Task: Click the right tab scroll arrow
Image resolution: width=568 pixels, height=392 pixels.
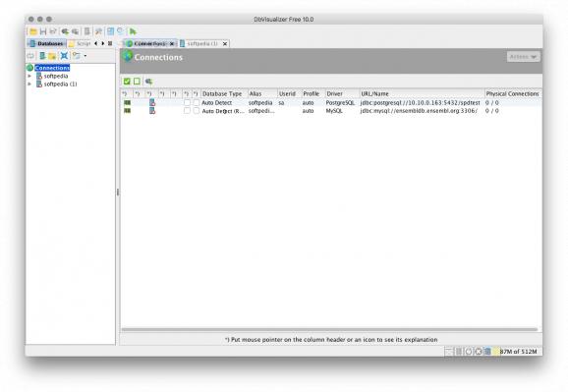Action: [x=103, y=43]
